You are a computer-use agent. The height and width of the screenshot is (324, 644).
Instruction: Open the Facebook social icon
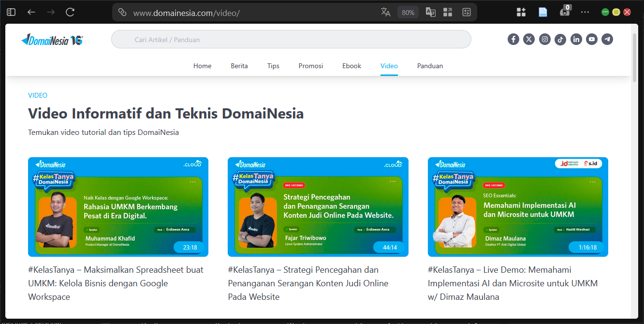(513, 39)
